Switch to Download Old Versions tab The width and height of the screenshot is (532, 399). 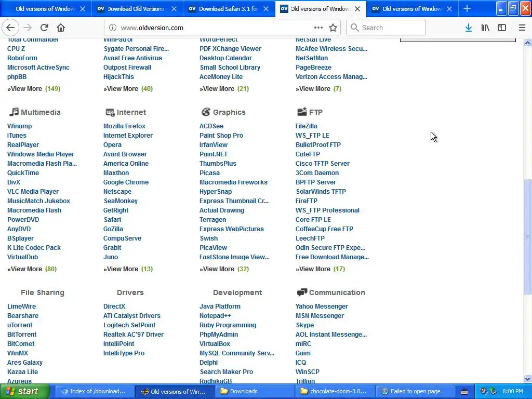pos(137,9)
